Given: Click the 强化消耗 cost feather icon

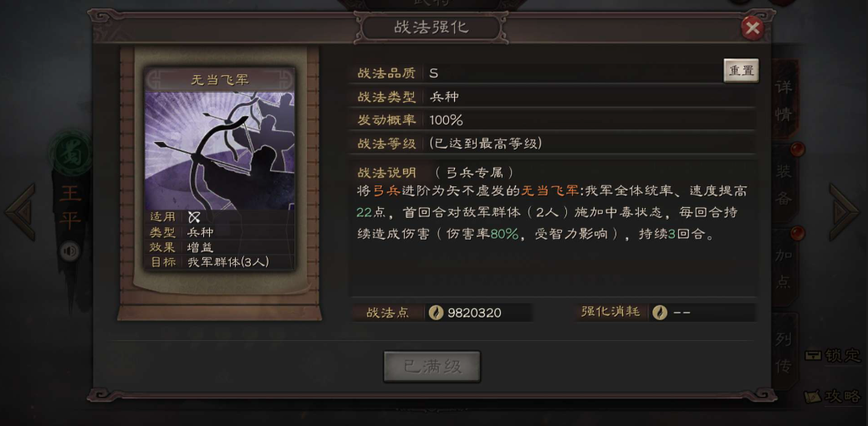Looking at the screenshot, I should tap(659, 312).
